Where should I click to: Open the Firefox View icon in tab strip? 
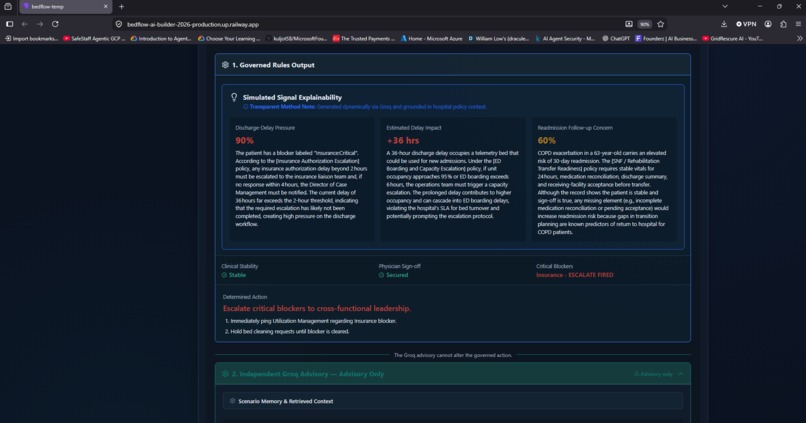pyautogui.click(x=8, y=7)
